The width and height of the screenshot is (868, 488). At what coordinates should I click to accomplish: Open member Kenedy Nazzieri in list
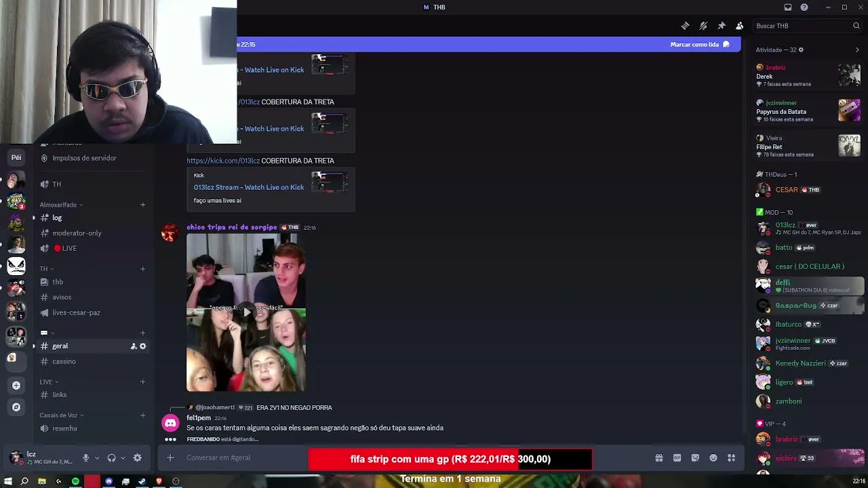point(808,363)
